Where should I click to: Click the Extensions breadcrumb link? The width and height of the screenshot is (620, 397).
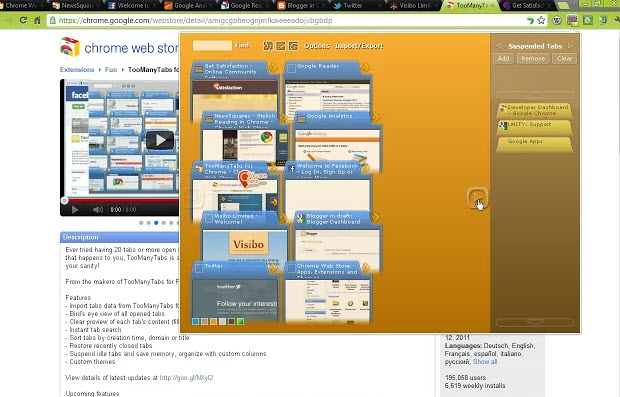[x=77, y=70]
